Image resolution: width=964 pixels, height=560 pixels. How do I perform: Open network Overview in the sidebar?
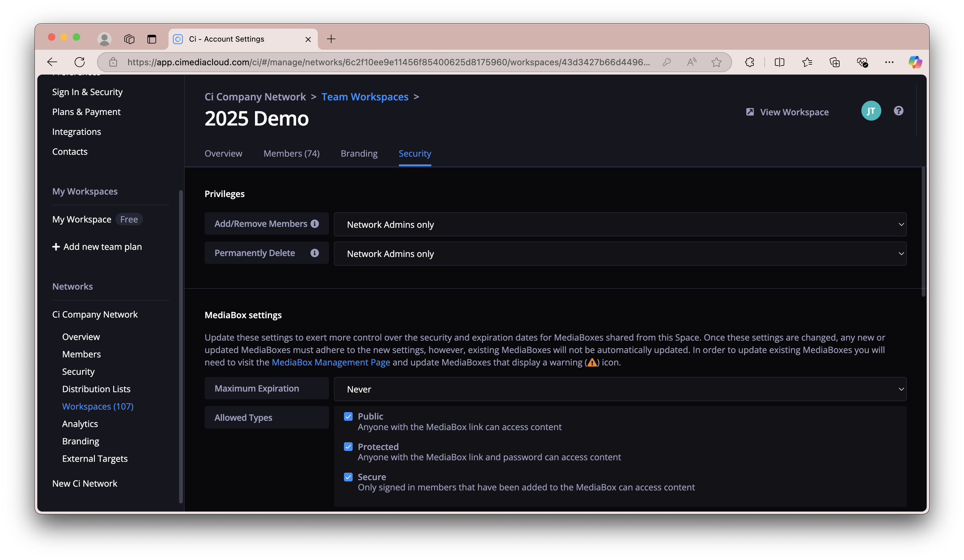click(x=81, y=337)
